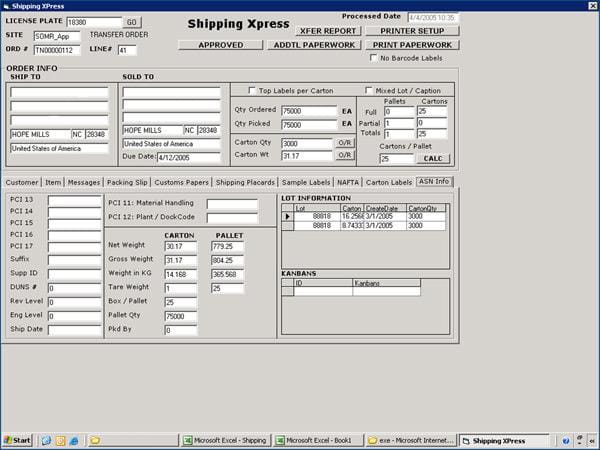
Task: Click the Pkd By field
Action: pyautogui.click(x=181, y=330)
